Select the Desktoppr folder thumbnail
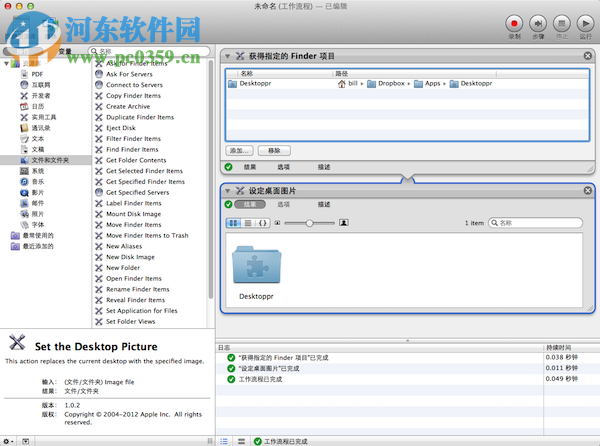This screenshot has width=600, height=446. pyautogui.click(x=256, y=265)
